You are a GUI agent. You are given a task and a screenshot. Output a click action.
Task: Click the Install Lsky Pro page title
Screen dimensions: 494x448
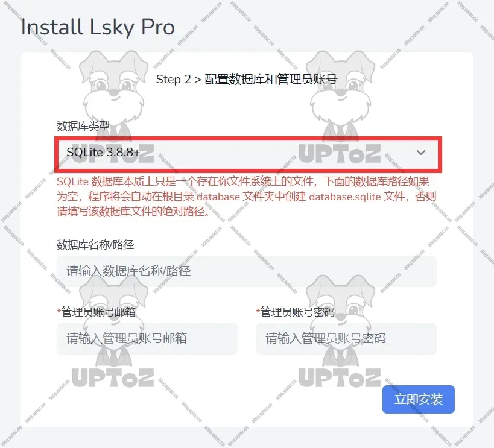coord(98,27)
